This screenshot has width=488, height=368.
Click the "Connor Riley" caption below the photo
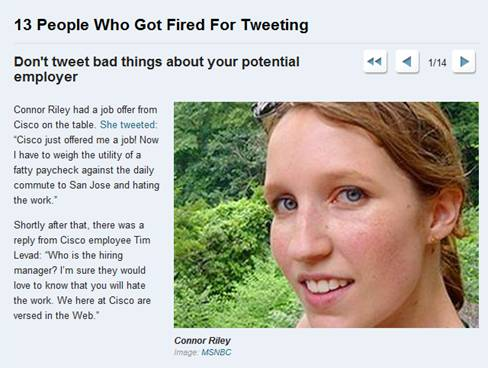[x=202, y=341]
